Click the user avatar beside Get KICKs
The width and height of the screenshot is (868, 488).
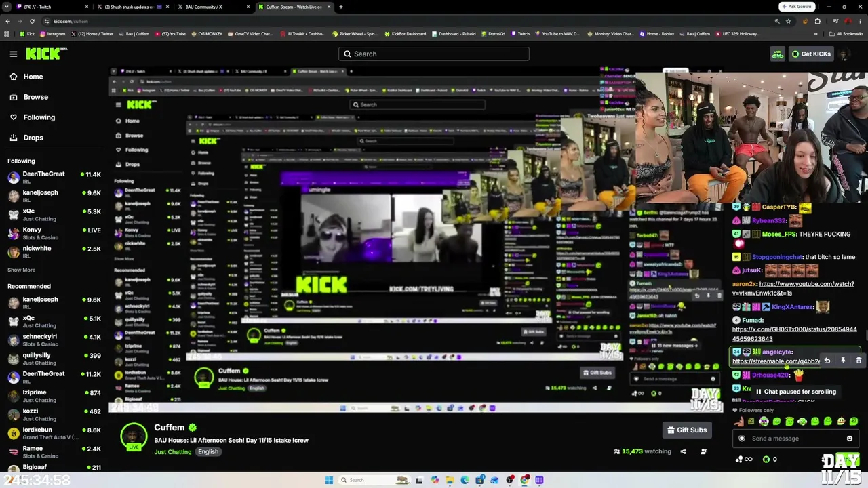[x=844, y=54]
